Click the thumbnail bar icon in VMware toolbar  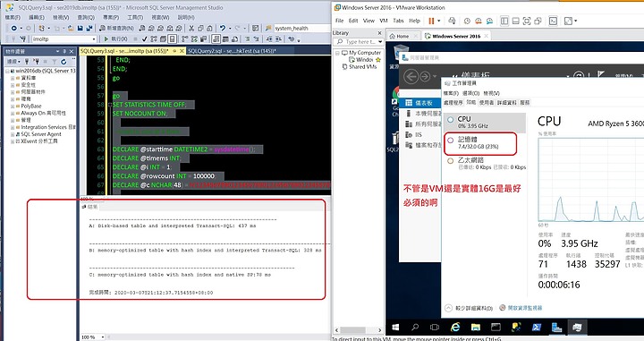click(x=515, y=21)
